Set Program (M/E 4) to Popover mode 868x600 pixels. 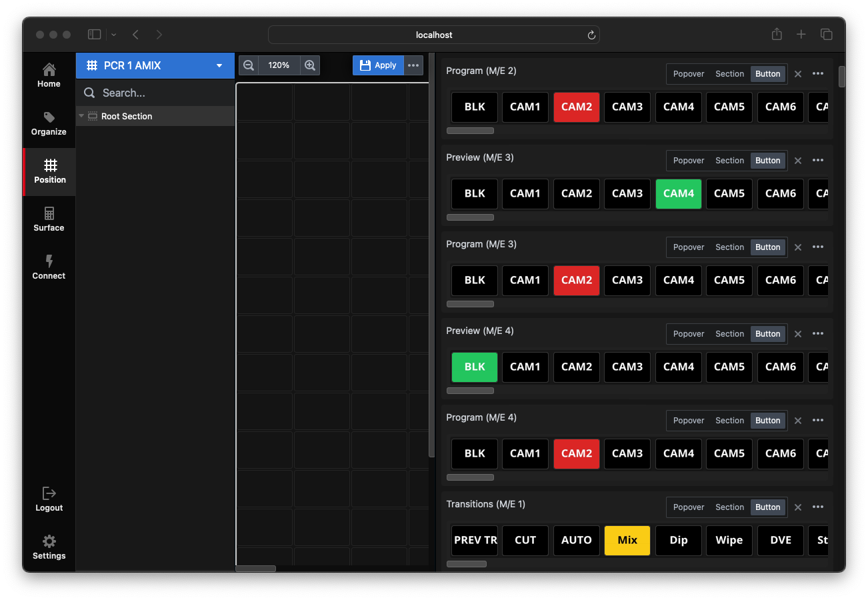689,421
